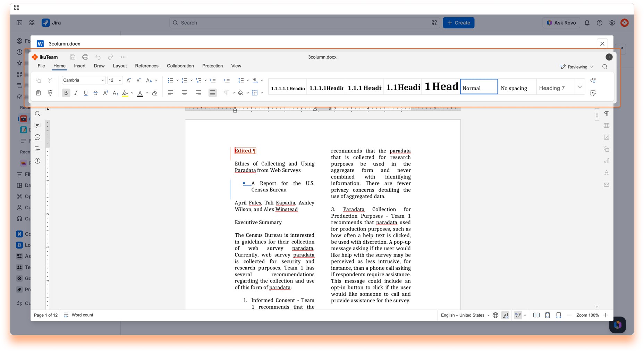644x352 pixels.
Task: Click the Ask Rovo button
Action: 561,23
